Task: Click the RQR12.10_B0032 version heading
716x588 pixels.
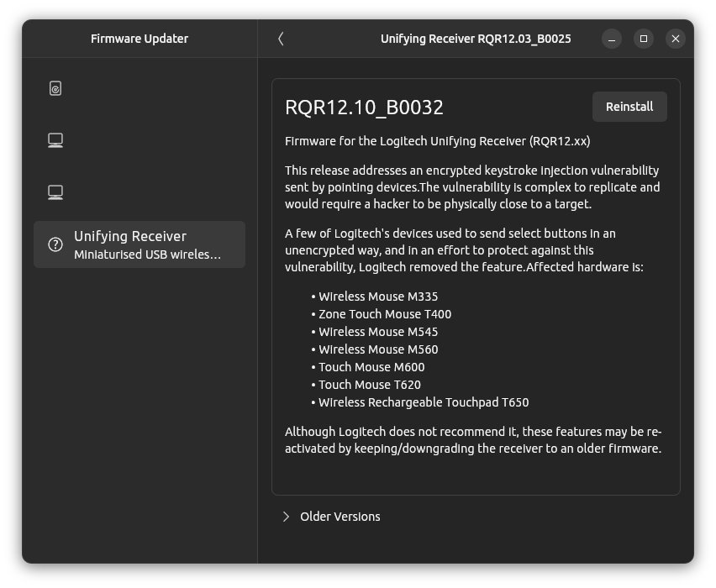Action: click(364, 108)
